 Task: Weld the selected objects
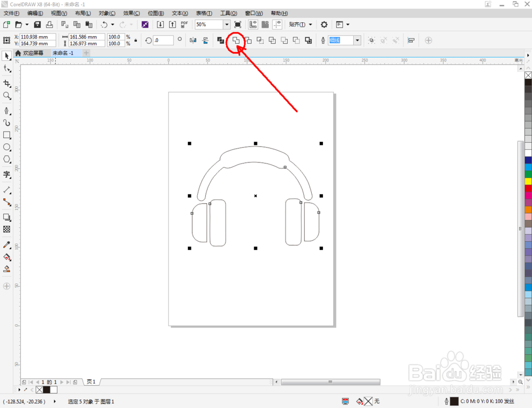coord(236,40)
